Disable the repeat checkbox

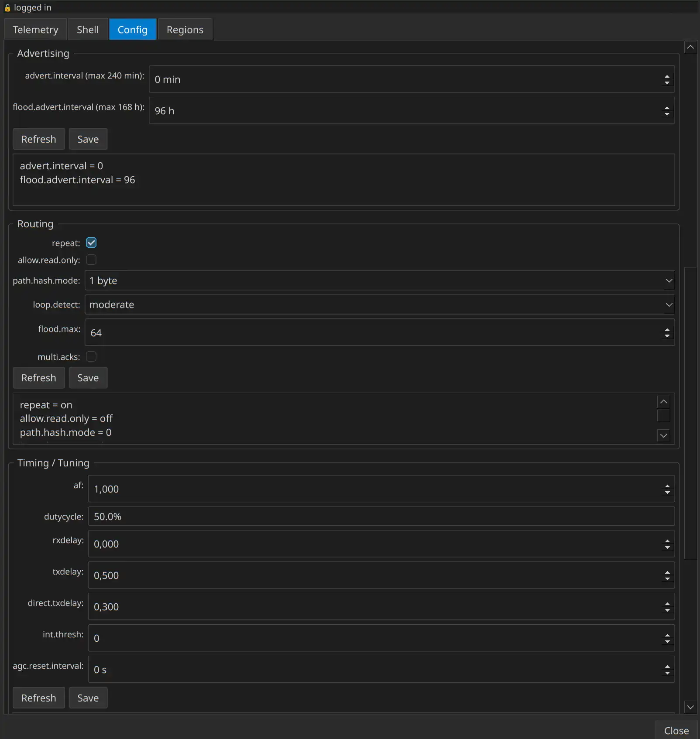point(91,243)
